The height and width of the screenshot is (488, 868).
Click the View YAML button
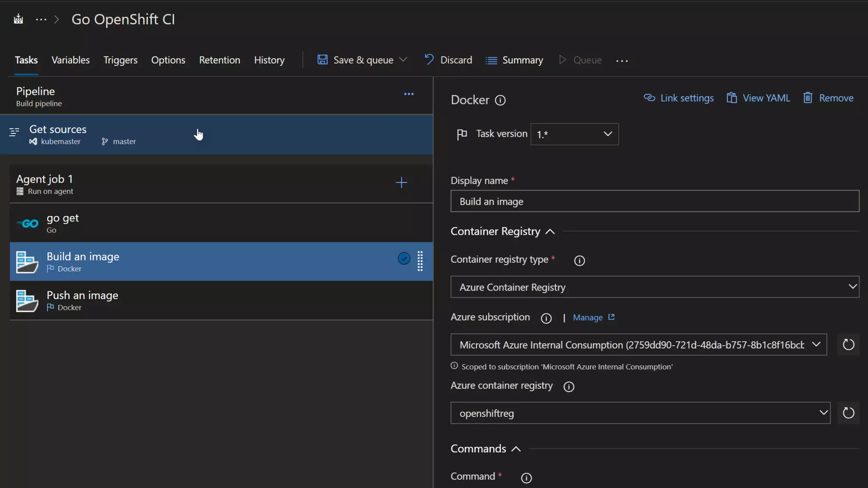coord(758,98)
